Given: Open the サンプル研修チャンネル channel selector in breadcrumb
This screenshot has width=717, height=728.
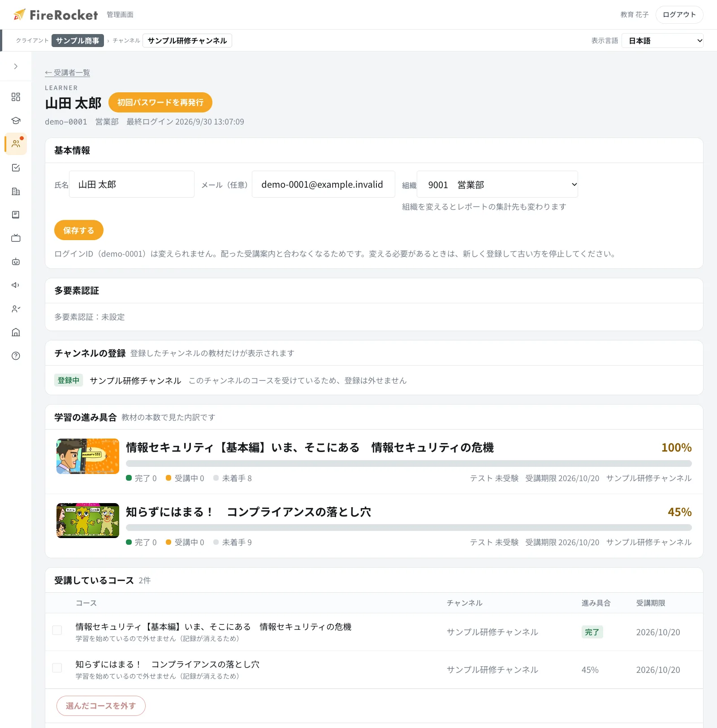Looking at the screenshot, I should [x=187, y=40].
